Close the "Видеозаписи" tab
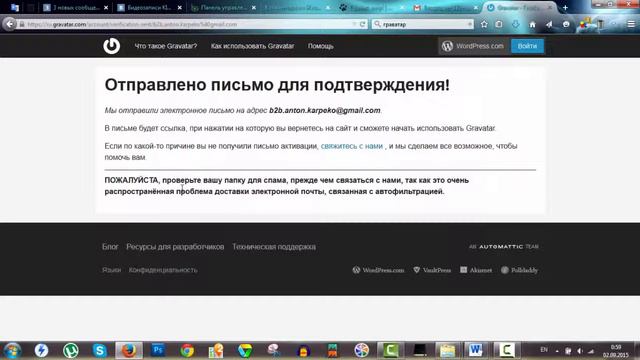 click(x=180, y=8)
